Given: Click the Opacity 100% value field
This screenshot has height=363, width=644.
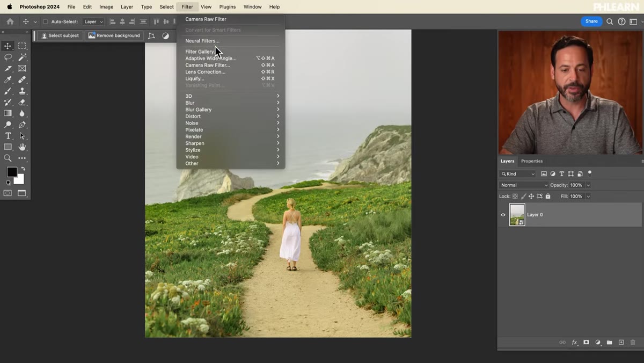Looking at the screenshot, I should click(576, 185).
